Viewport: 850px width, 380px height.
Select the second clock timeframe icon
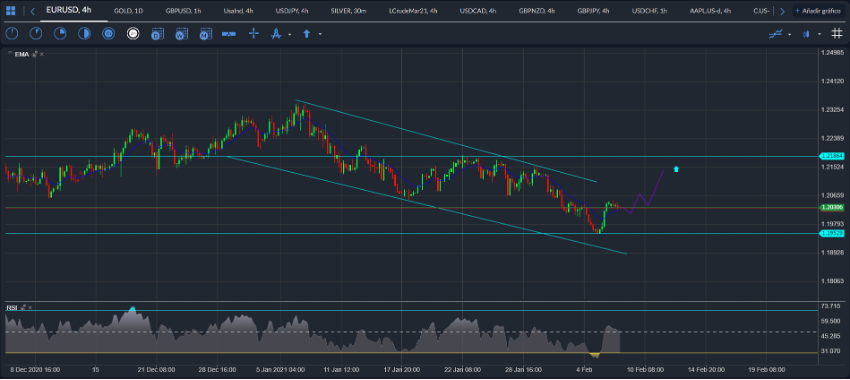point(36,34)
